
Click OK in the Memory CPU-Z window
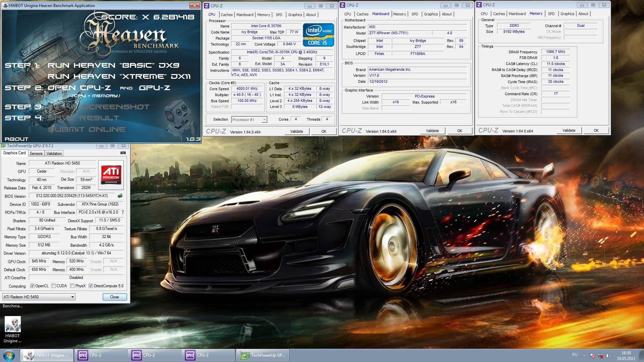(596, 130)
